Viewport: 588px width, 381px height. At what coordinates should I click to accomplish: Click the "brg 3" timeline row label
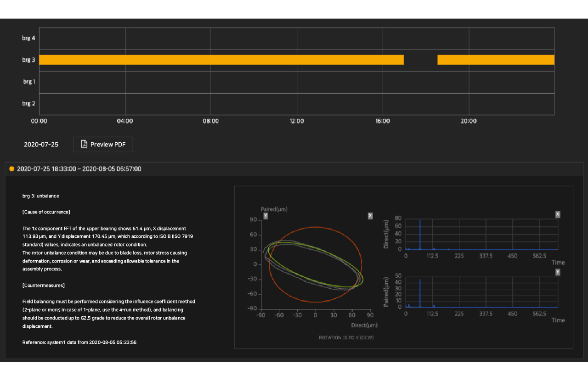29,60
